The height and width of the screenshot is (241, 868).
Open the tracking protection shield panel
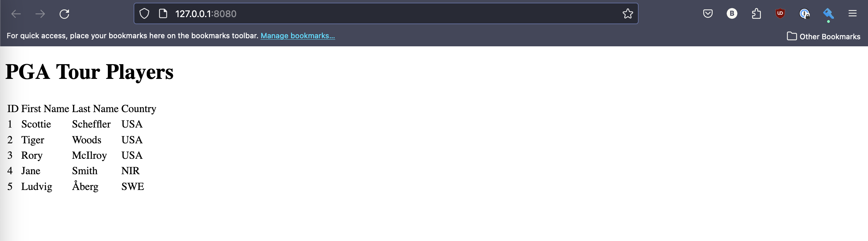(144, 14)
